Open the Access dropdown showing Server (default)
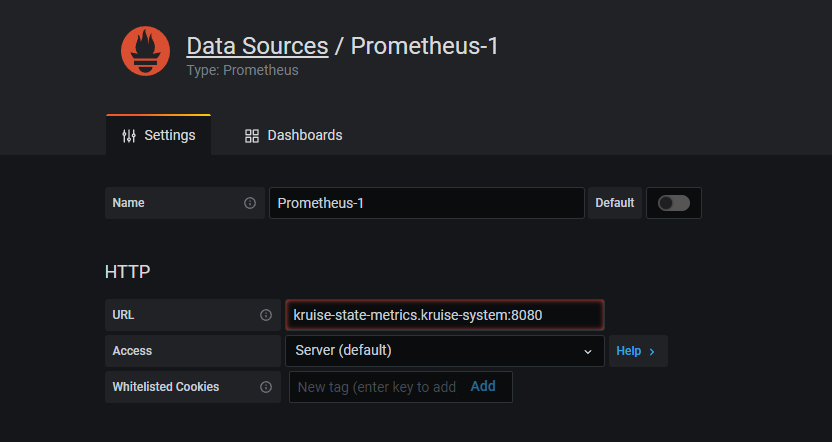 445,351
